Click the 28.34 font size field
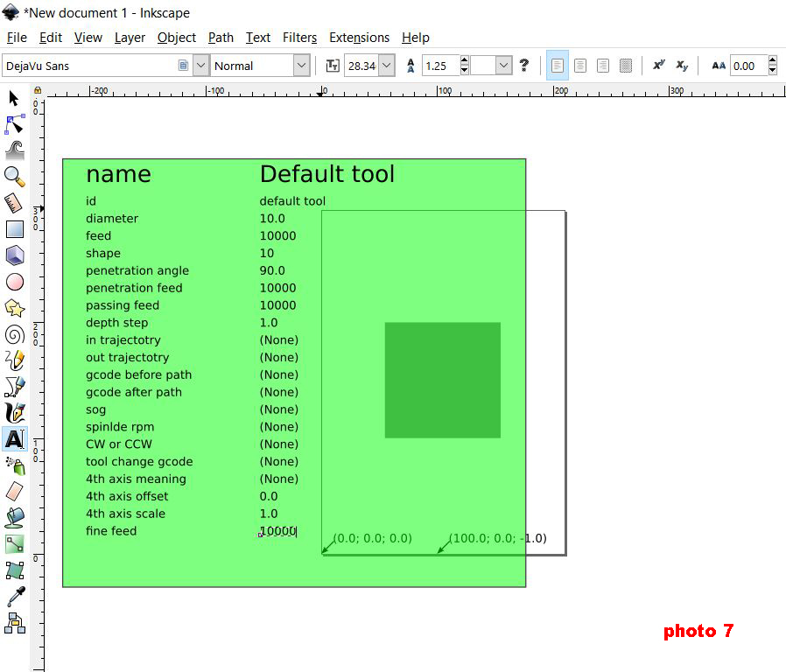Viewport: 786px width, 672px height. (361, 66)
